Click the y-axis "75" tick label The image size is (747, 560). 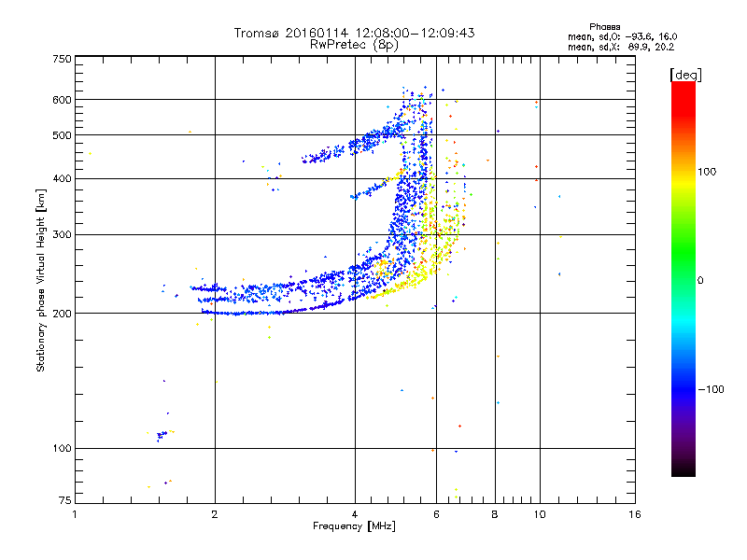click(65, 500)
